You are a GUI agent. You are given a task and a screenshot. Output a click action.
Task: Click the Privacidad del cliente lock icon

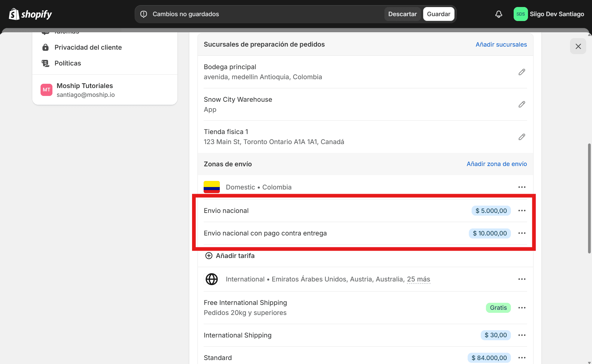point(45,47)
